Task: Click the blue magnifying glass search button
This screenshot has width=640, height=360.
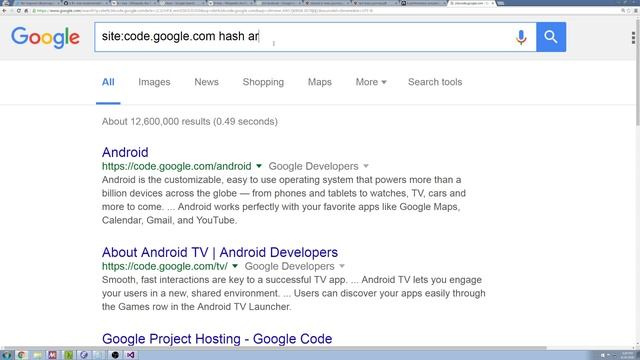Action: tap(551, 37)
